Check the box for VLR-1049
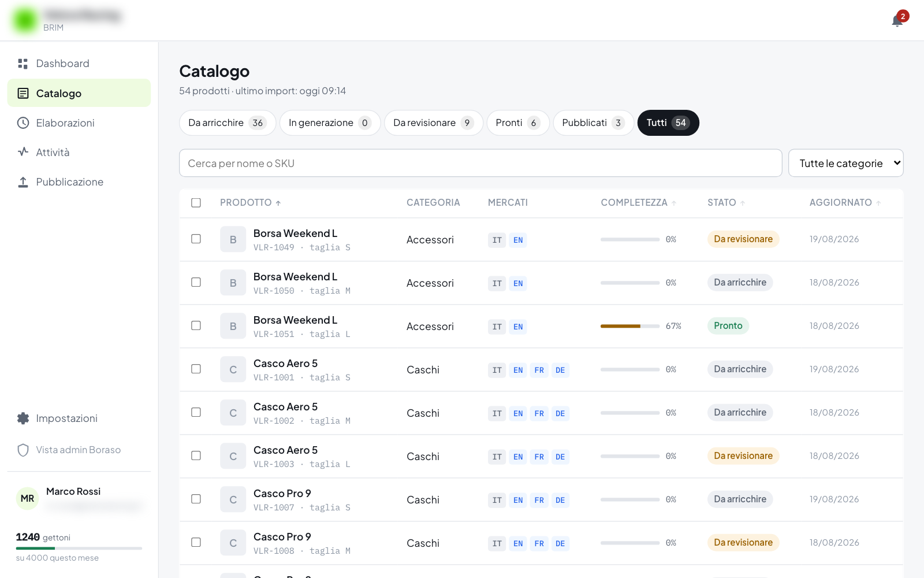Viewport: 924px width, 578px height. pyautogui.click(x=196, y=239)
